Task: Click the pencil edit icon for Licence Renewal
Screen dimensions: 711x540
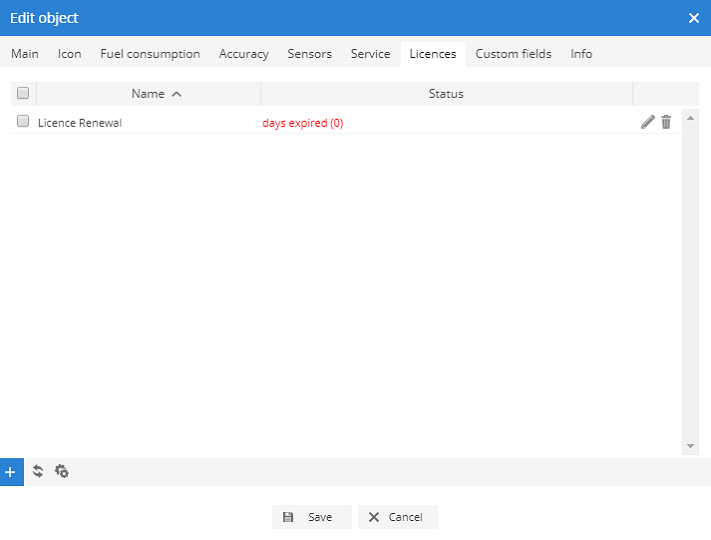Action: tap(648, 122)
